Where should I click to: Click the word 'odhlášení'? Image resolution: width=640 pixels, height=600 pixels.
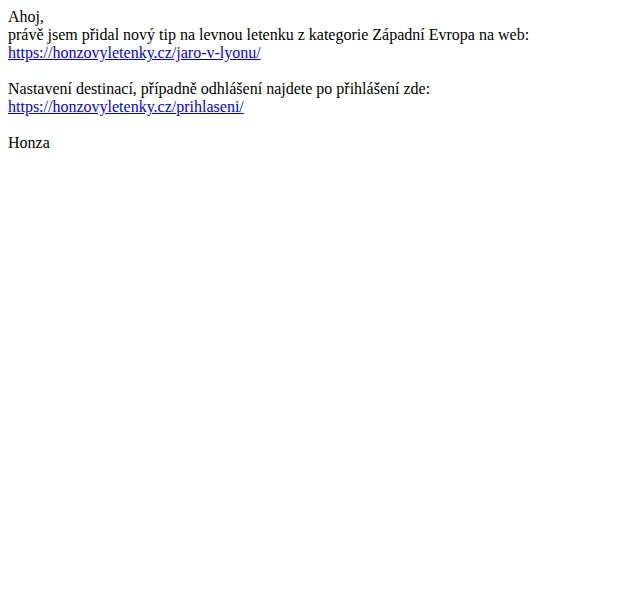tap(231, 89)
